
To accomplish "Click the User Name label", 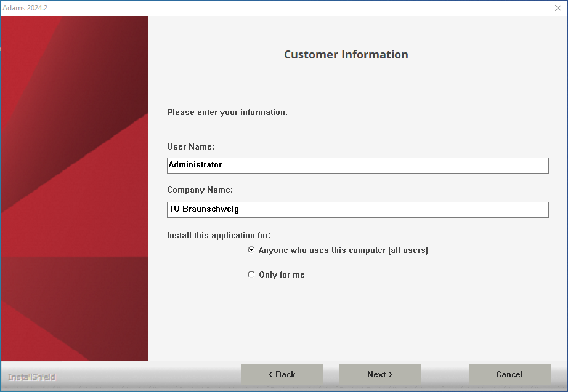I will pos(190,146).
